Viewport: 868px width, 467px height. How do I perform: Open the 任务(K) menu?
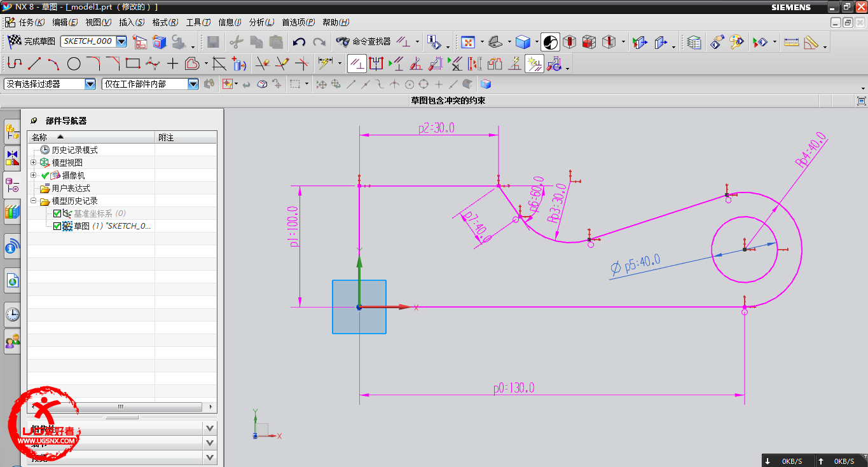coord(32,22)
